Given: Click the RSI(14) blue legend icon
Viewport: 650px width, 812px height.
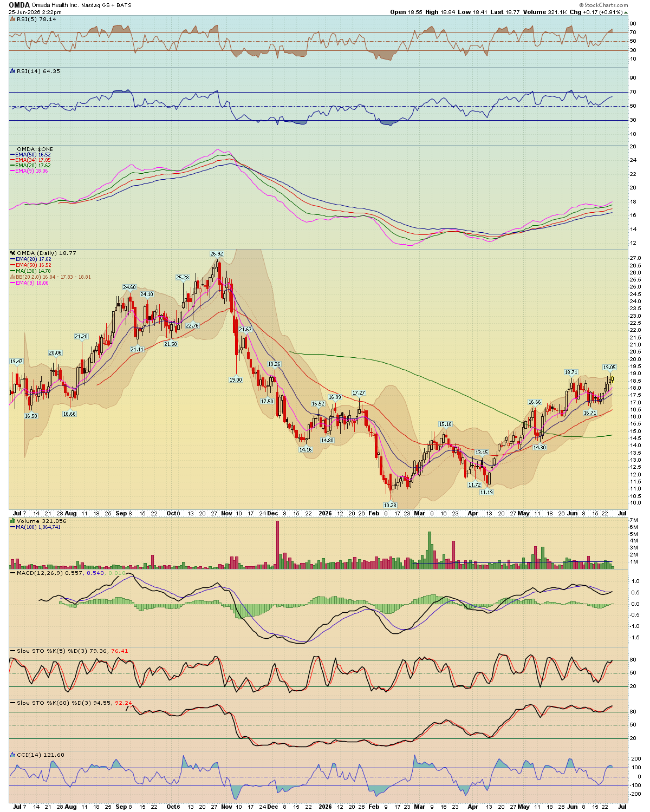Looking at the screenshot, I should point(13,71).
